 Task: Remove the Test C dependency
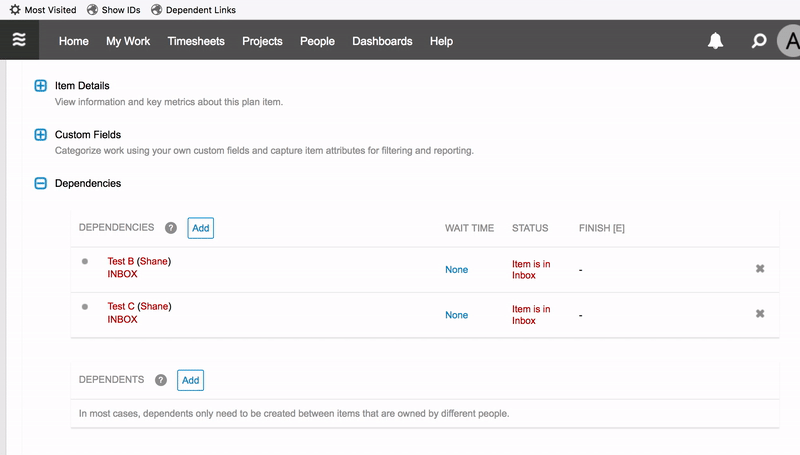coord(760,314)
